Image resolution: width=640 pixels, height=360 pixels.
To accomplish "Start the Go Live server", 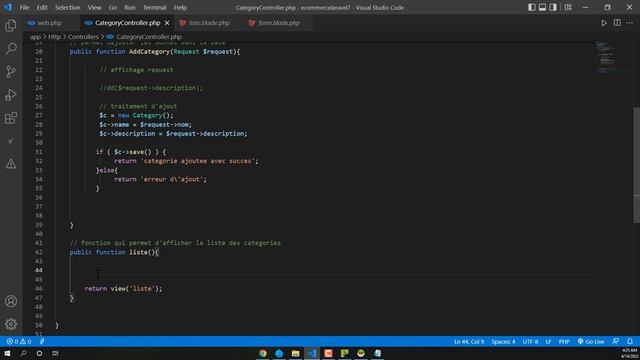I will pyautogui.click(x=591, y=341).
